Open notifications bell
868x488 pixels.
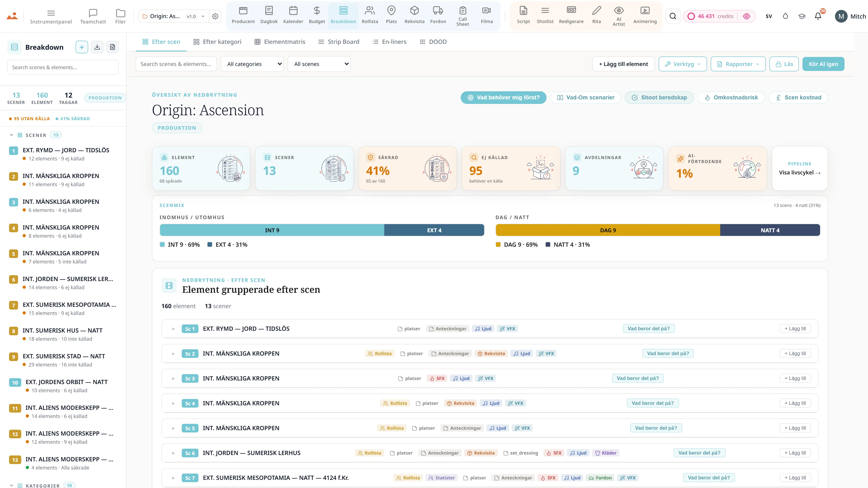(x=818, y=16)
